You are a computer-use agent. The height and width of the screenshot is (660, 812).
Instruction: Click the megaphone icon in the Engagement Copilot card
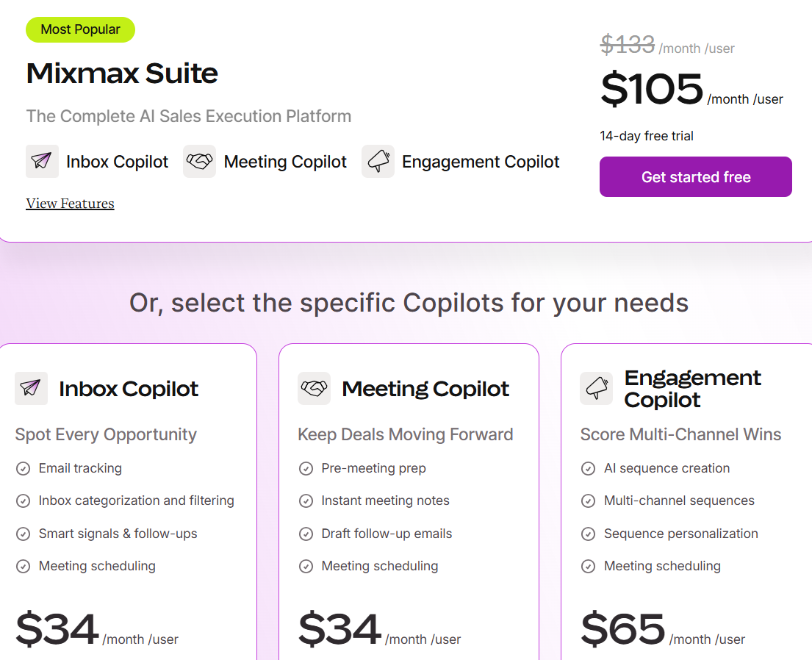click(596, 388)
